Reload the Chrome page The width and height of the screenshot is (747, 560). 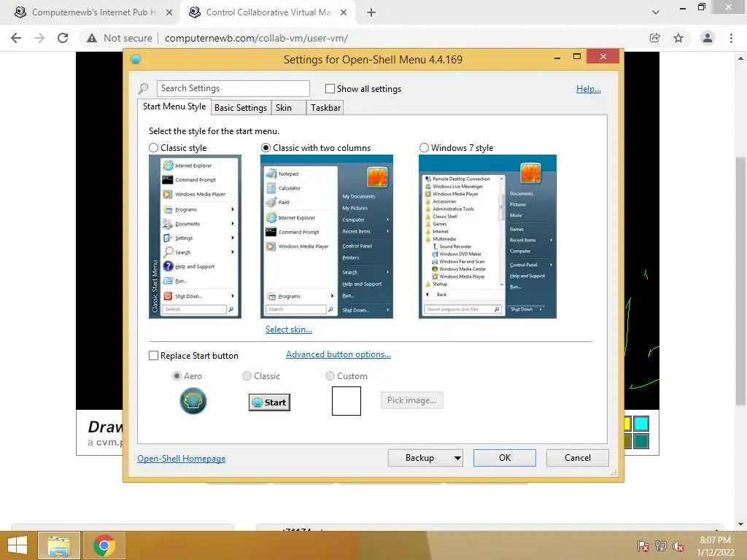(x=63, y=38)
